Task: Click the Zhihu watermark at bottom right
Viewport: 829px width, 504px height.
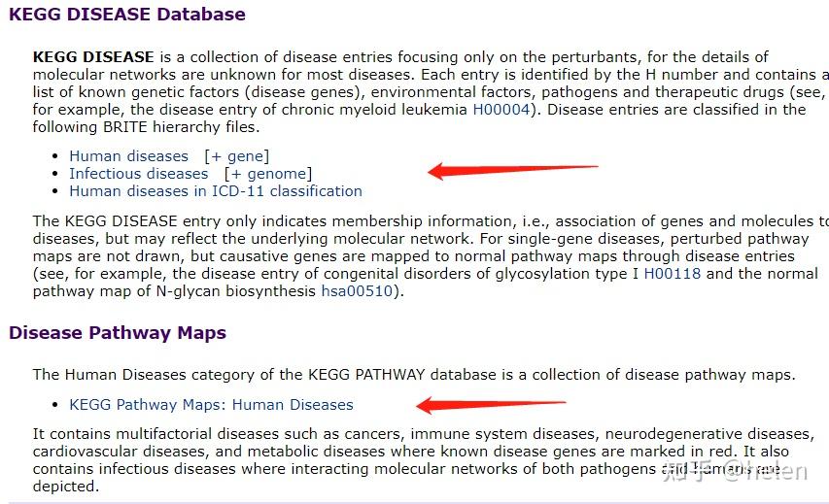Action: coord(735,473)
